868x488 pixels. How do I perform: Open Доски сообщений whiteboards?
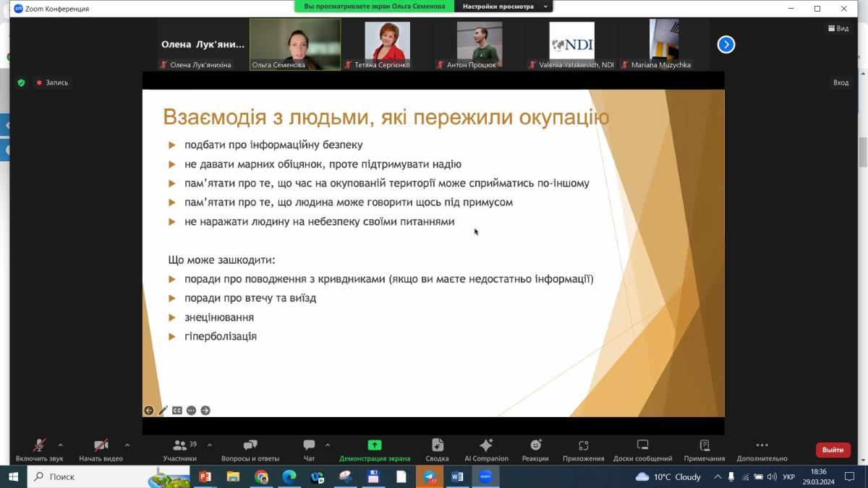(642, 450)
